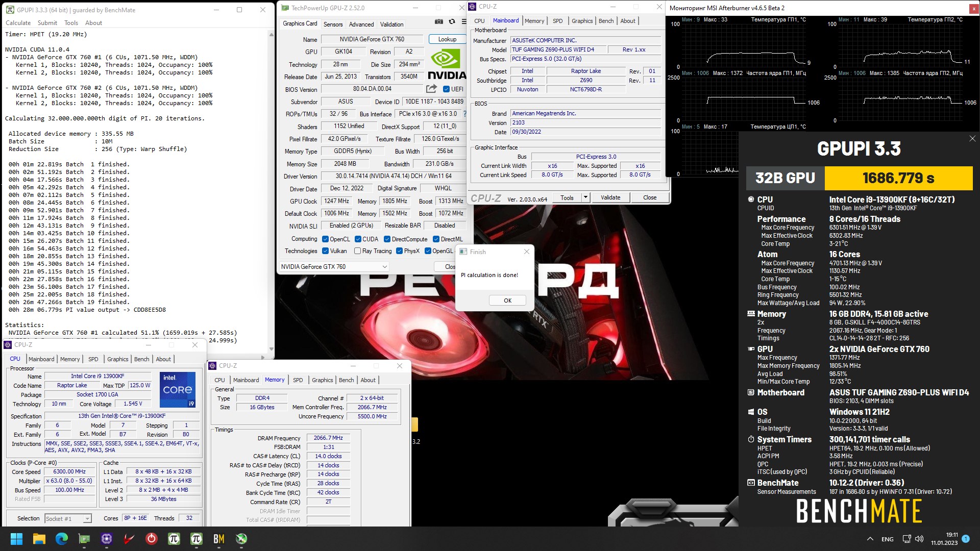Take a GPU-Z screenshot with camera icon
This screenshot has width=980, height=551.
438,21
